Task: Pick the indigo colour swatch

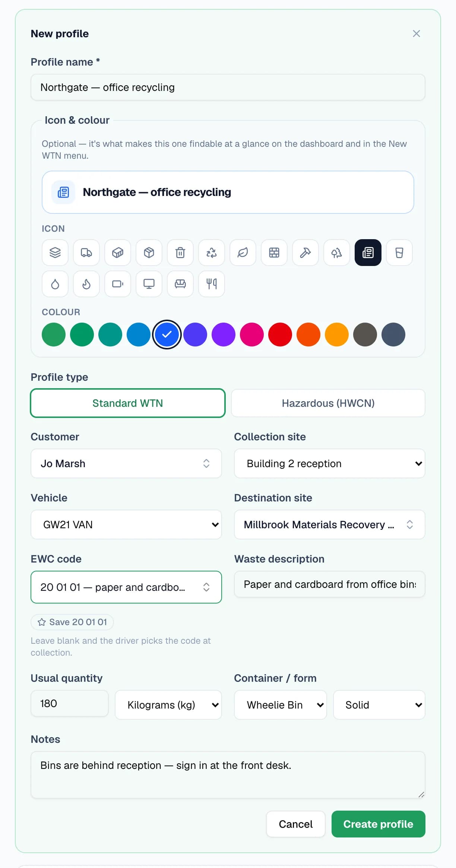Action: 195,335
